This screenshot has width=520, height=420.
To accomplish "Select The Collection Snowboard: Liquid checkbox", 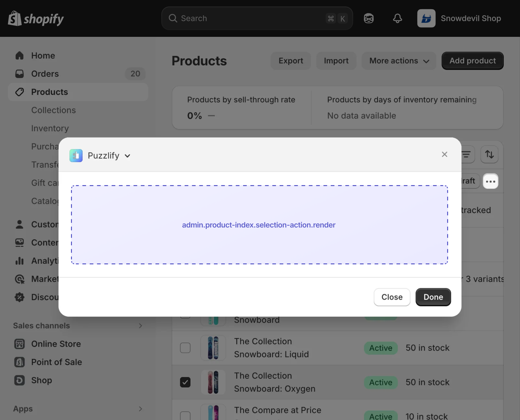I will click(185, 348).
